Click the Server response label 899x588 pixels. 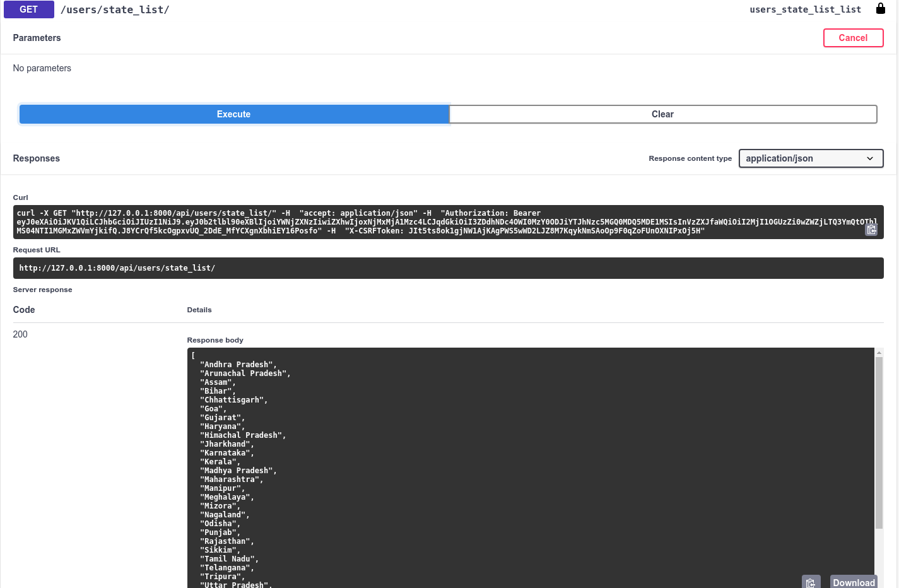click(42, 290)
